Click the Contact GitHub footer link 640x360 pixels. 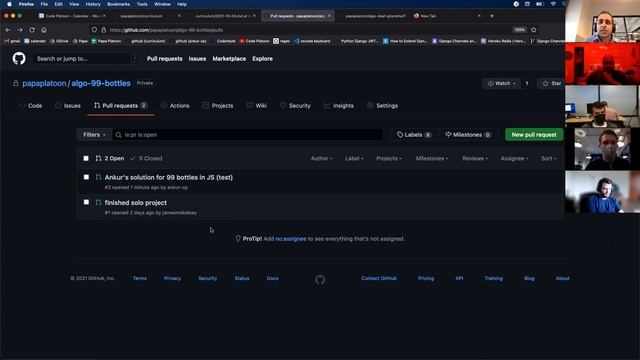click(x=379, y=278)
